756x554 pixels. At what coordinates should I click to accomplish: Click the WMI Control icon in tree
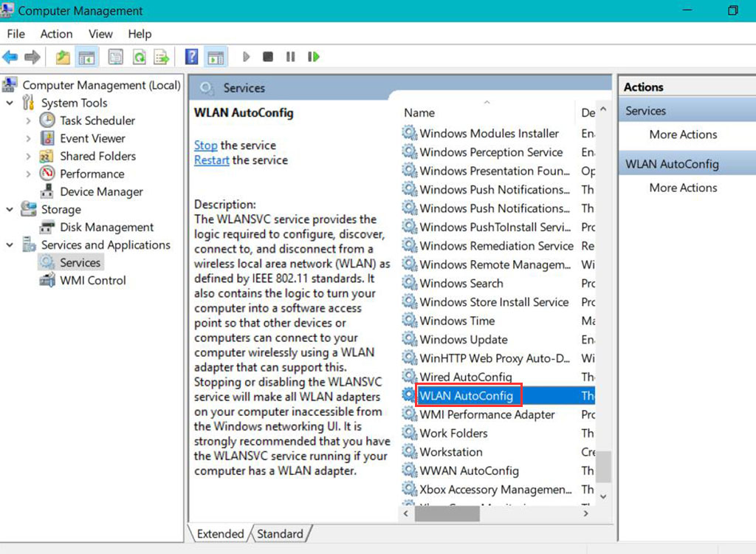pyautogui.click(x=47, y=280)
